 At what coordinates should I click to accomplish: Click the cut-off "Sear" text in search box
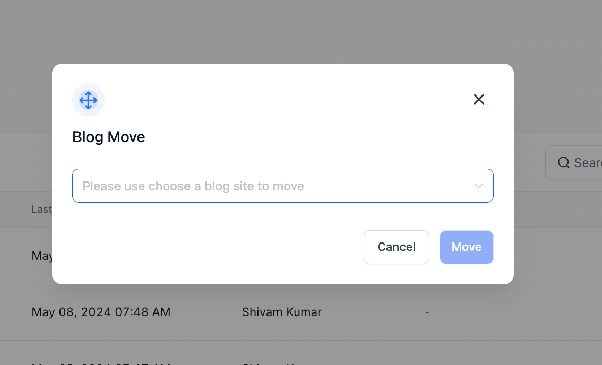[588, 163]
